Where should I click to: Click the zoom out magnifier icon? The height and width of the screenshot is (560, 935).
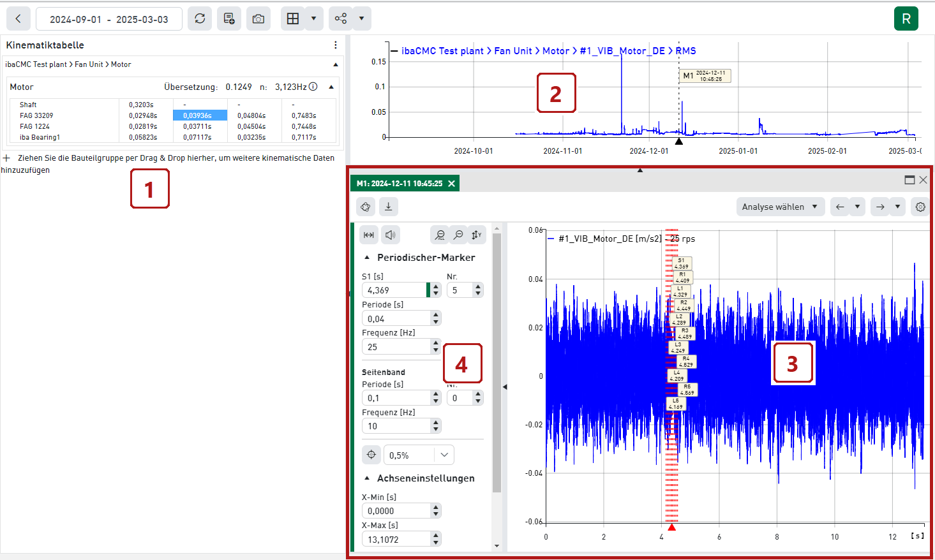pyautogui.click(x=458, y=235)
